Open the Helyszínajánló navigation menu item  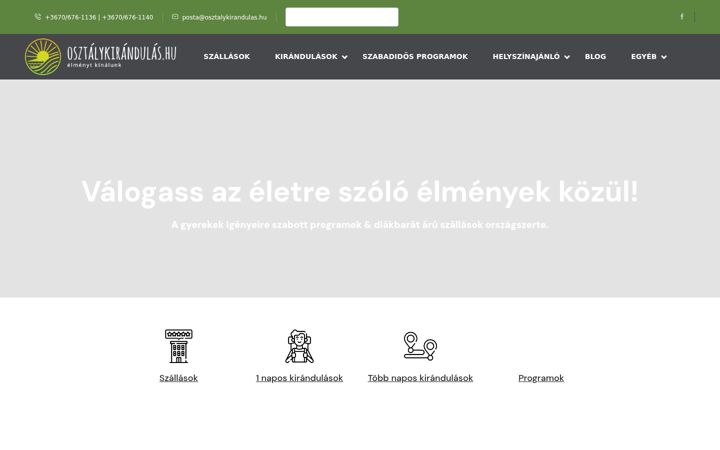(526, 56)
